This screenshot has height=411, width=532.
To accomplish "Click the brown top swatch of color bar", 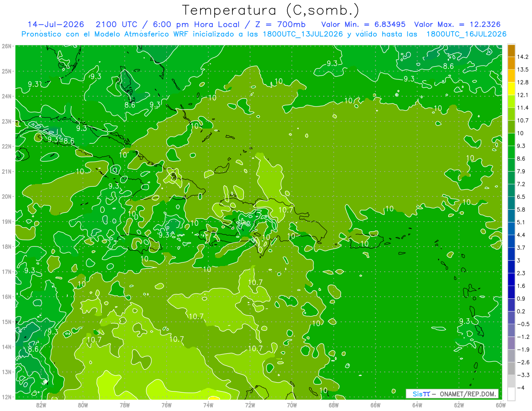I will point(511,51).
